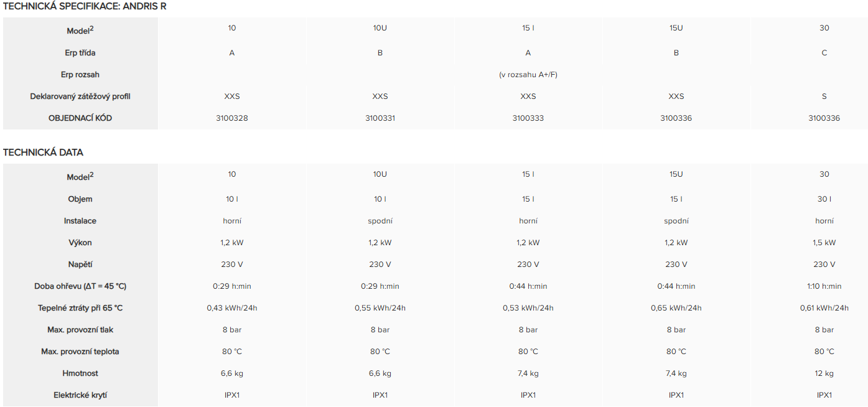This screenshot has height=407, width=868.
Task: Click the '30 l' volume value
Action: (x=824, y=199)
